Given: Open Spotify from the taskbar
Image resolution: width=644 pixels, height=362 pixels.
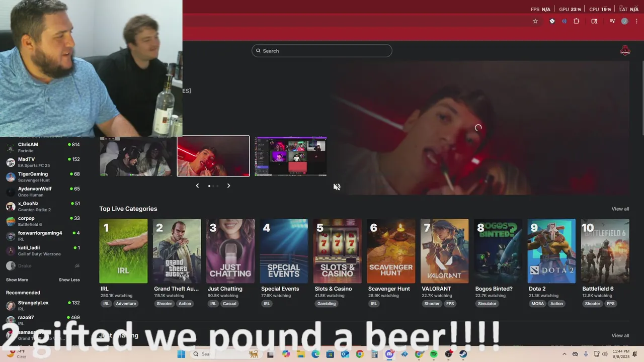Looking at the screenshot, I should 434,354.
